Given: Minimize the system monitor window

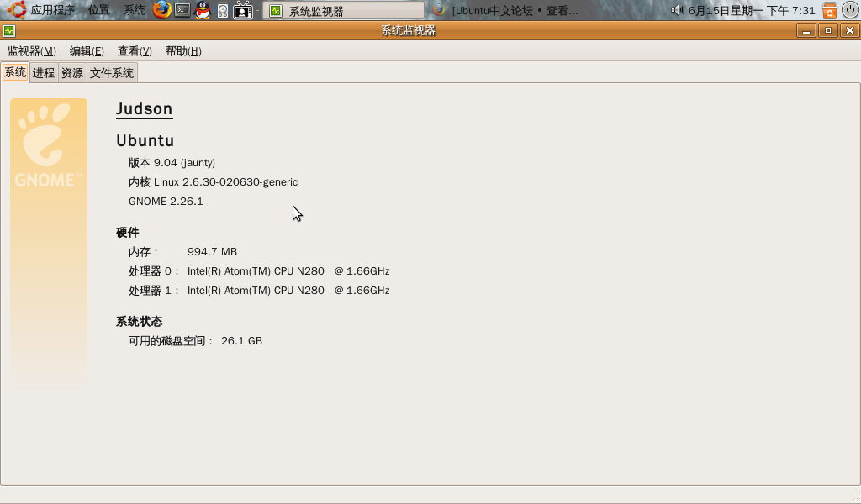Looking at the screenshot, I should 806,31.
